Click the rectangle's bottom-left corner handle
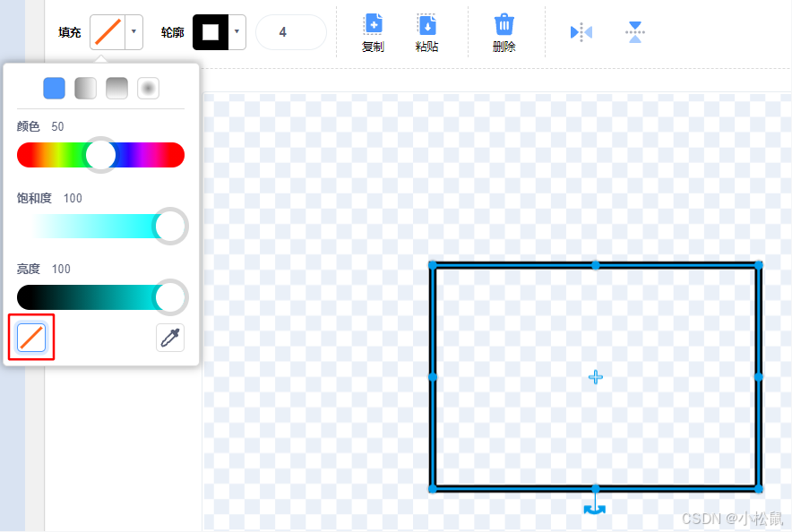 tap(433, 489)
